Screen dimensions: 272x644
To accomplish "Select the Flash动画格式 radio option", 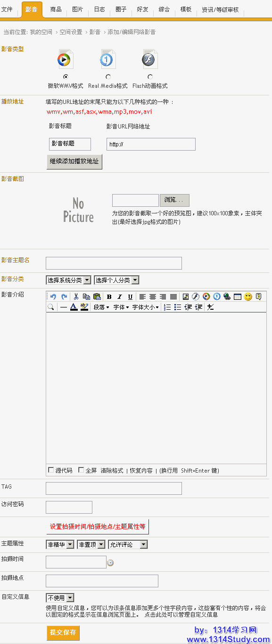I will (x=150, y=76).
